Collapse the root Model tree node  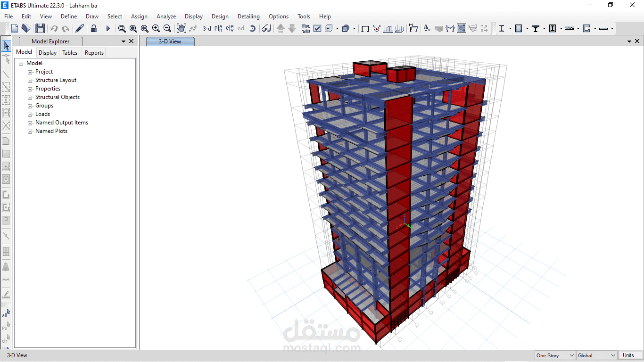(x=21, y=64)
